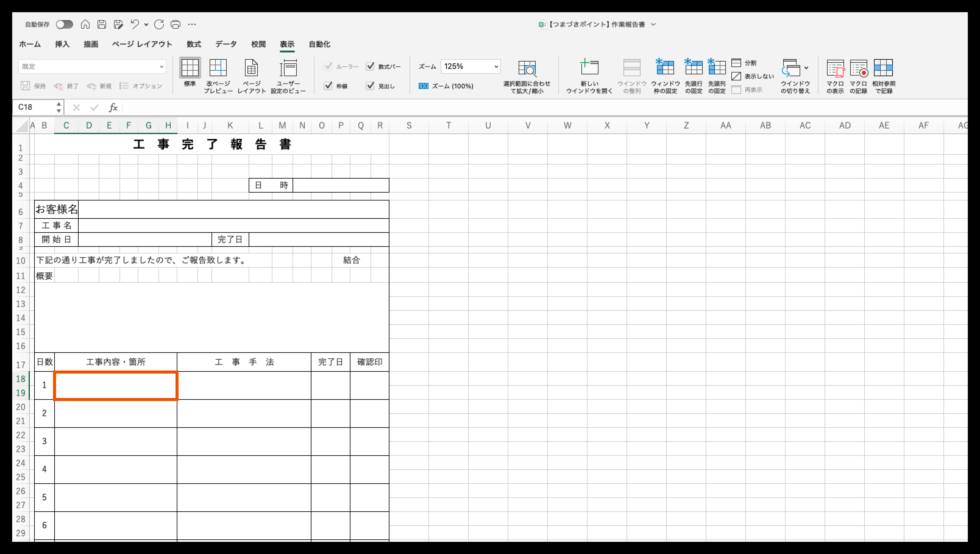
Task: Open the Formulas (数式) ribbon tab
Action: coord(194,44)
